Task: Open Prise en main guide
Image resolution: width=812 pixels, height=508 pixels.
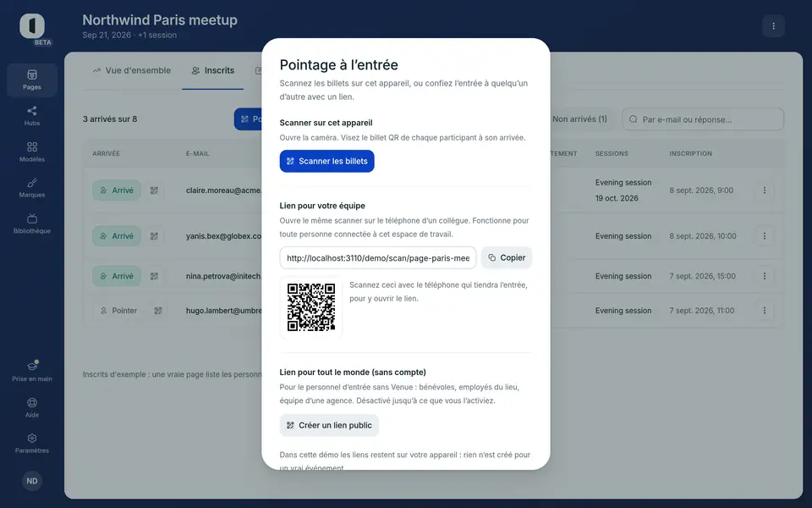Action: (x=32, y=372)
